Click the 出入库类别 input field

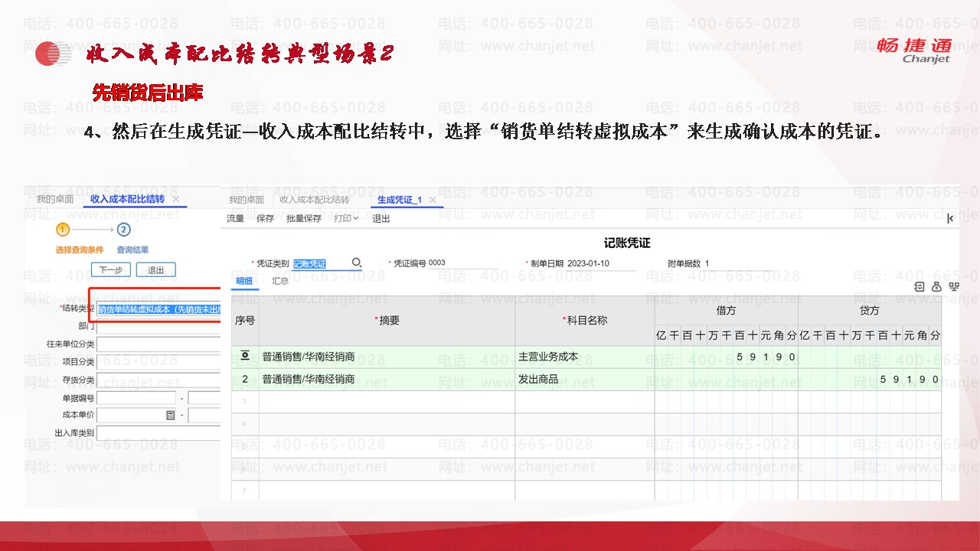[158, 433]
